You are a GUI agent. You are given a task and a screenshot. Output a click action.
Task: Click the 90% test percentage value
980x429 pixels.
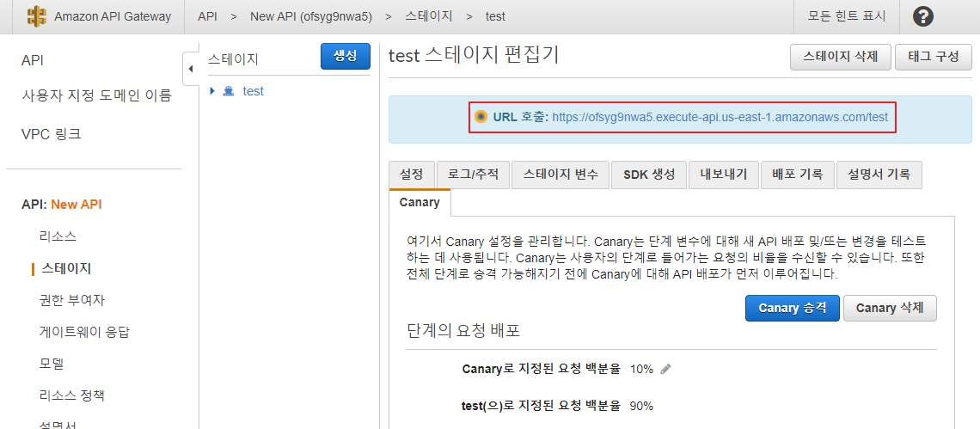[x=641, y=406]
